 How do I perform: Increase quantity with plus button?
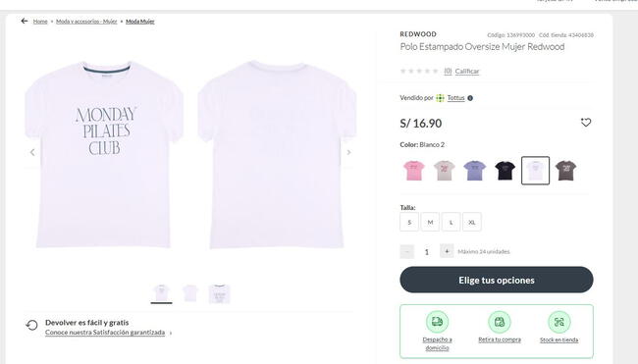(x=447, y=251)
